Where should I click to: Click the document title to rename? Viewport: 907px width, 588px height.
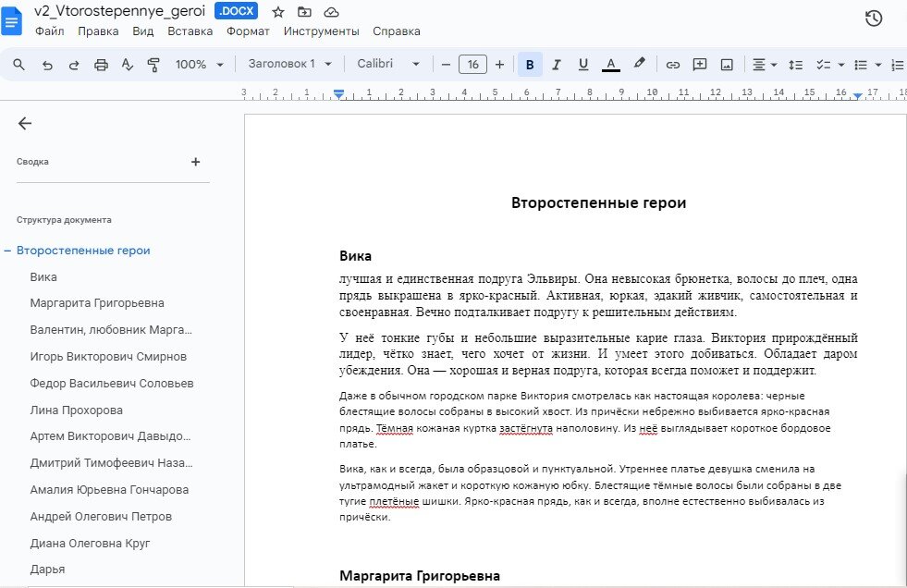point(120,11)
